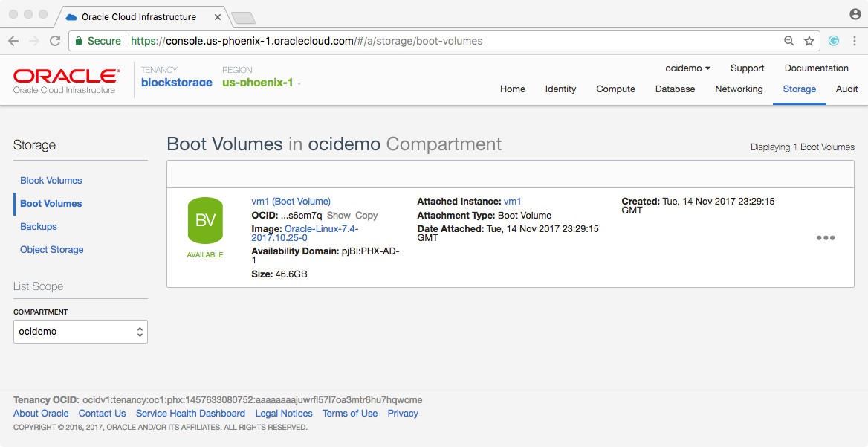
Task: Open the three-dot actions menu for vm1
Action: click(826, 238)
